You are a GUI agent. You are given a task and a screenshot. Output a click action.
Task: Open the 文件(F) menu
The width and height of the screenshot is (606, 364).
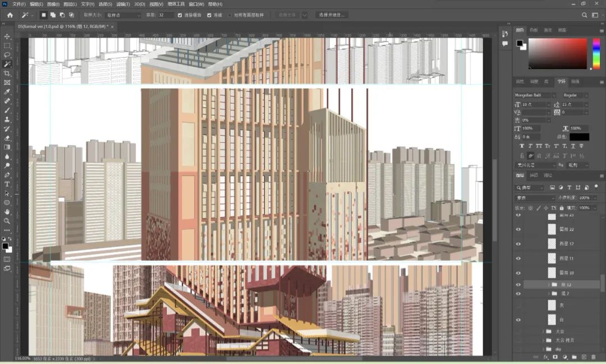[19, 4]
